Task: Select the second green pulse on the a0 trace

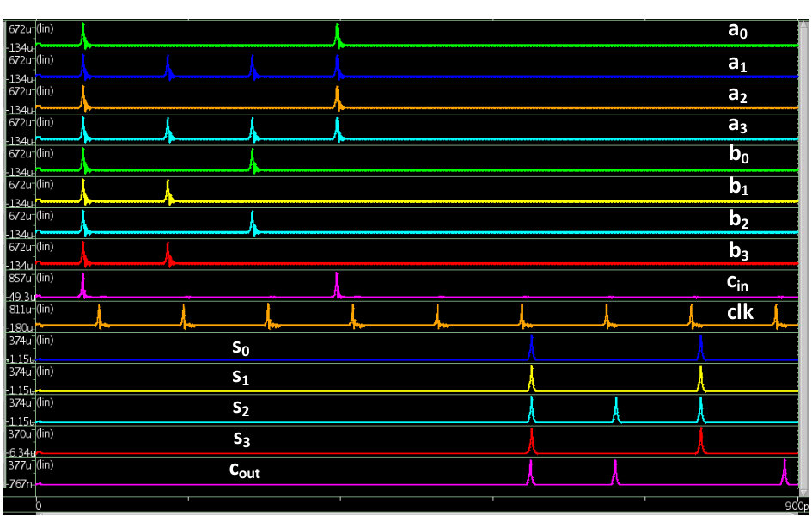Action: (337, 36)
